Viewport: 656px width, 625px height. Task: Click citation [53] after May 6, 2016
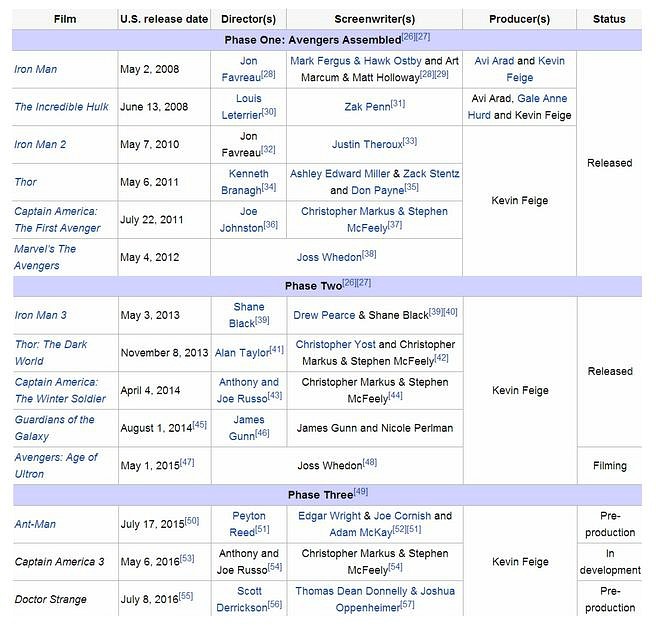[x=187, y=558]
